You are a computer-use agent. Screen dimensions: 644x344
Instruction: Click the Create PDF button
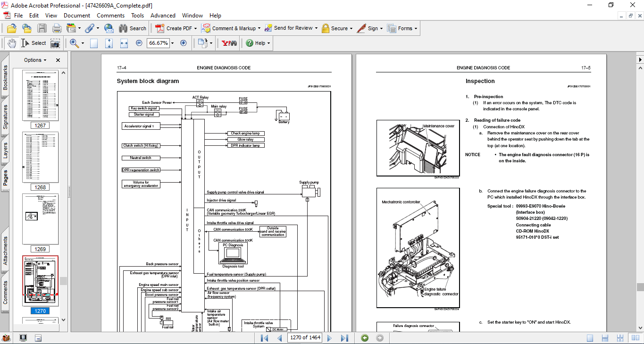point(175,28)
